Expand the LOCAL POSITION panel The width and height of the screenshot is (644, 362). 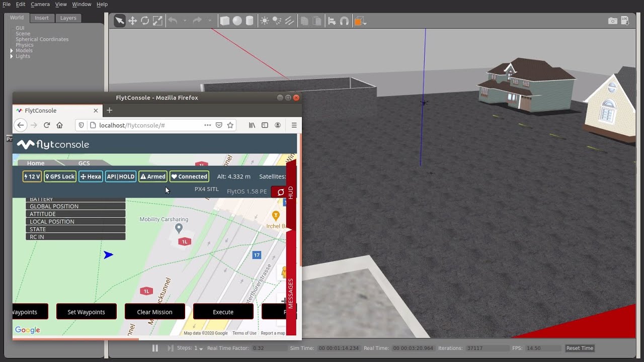(x=75, y=221)
